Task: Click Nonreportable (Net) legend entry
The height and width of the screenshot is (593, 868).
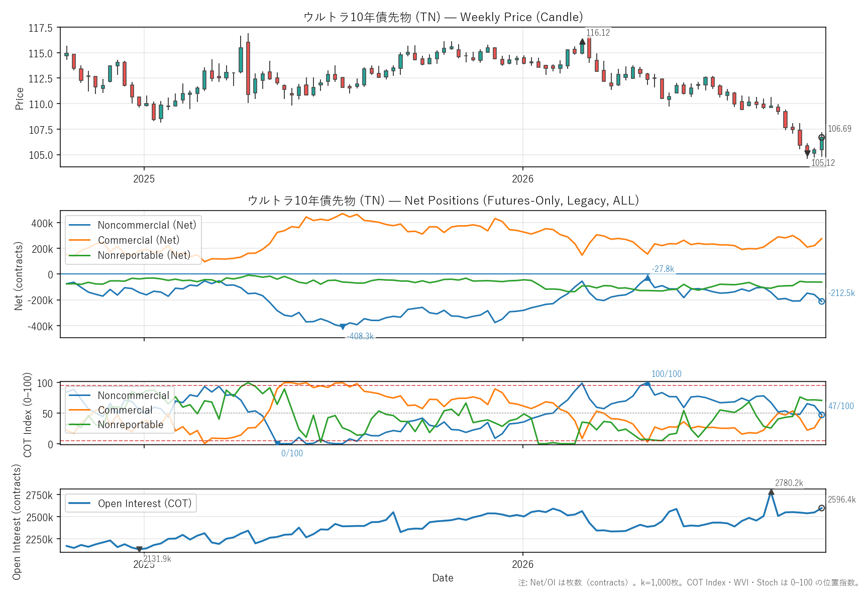Action: (x=130, y=255)
